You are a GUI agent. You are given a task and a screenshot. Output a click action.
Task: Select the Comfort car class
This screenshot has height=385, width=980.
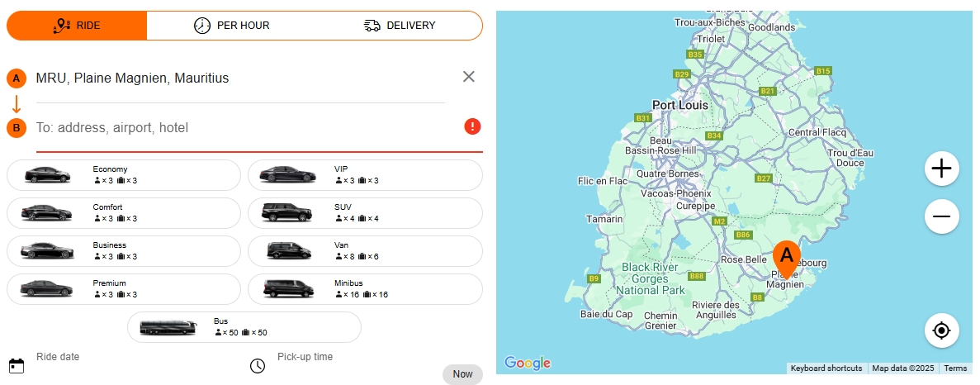click(124, 213)
